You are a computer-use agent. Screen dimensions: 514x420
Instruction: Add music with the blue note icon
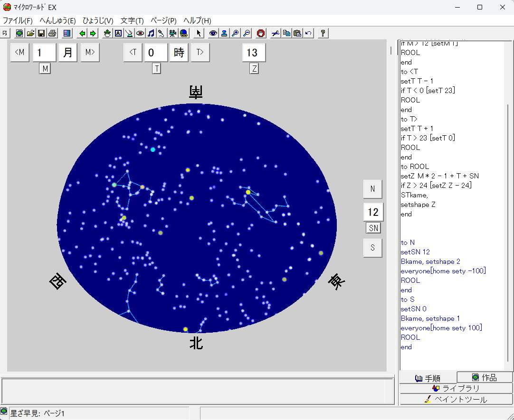pos(151,33)
